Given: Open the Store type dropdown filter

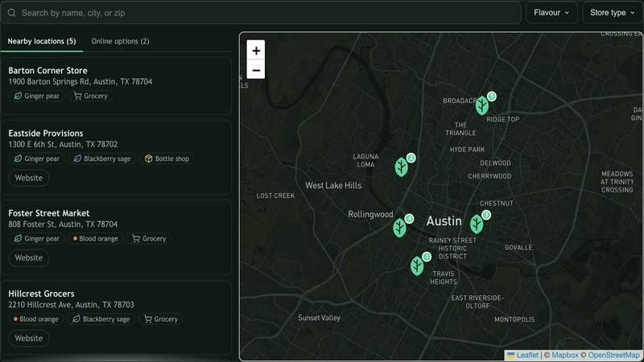Looking at the screenshot, I should pyautogui.click(x=612, y=13).
